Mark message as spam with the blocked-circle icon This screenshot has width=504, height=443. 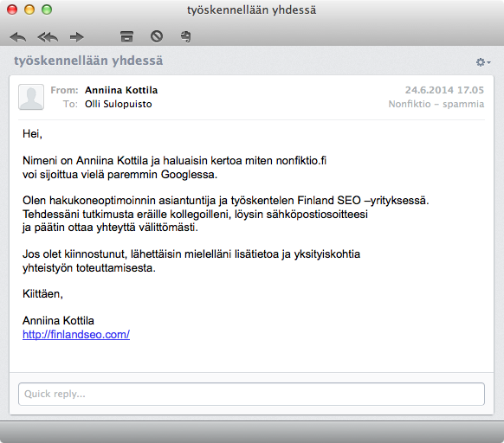click(157, 36)
